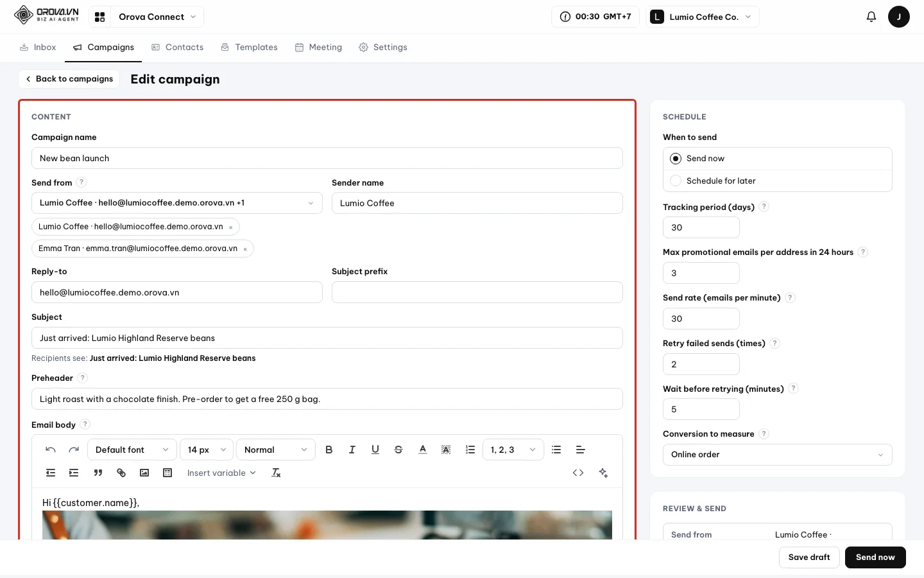Switch to the Templates tab
This screenshot has height=578, width=924.
coord(250,48)
